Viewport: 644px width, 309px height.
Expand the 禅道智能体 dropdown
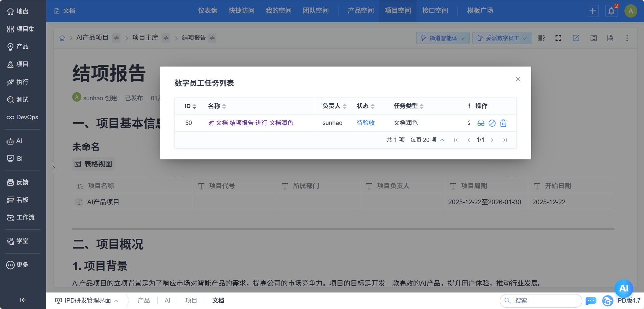pos(442,38)
